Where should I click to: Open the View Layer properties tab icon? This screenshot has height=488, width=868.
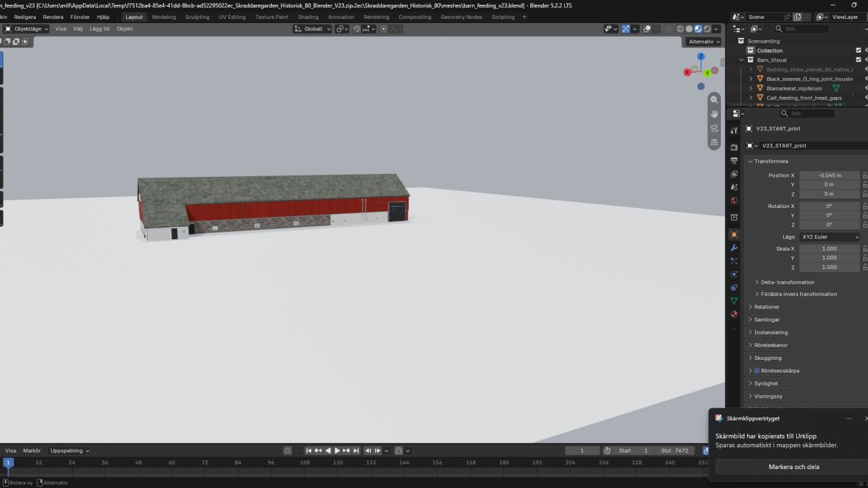point(734,174)
